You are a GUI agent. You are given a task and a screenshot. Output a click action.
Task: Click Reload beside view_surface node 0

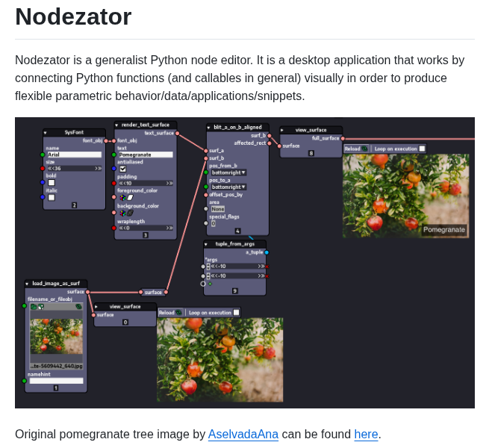[170, 313]
